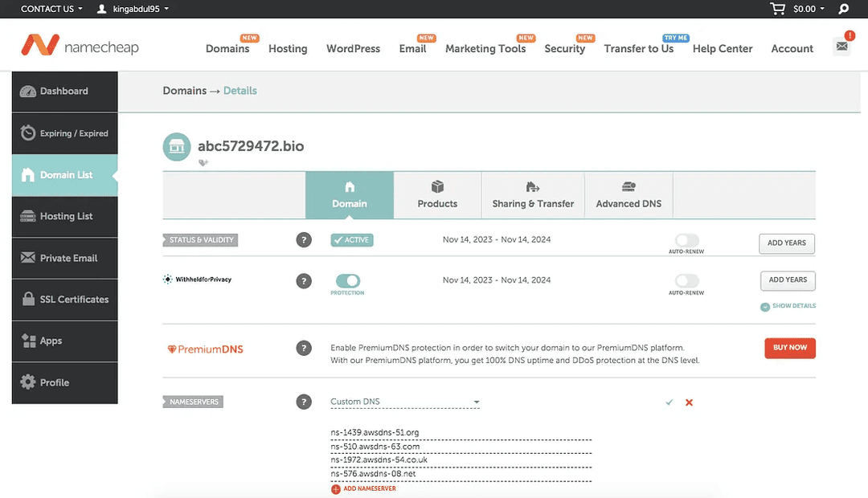This screenshot has height=498, width=868.
Task: Expand the kingabdul95 account dropdown
Action: (x=141, y=9)
